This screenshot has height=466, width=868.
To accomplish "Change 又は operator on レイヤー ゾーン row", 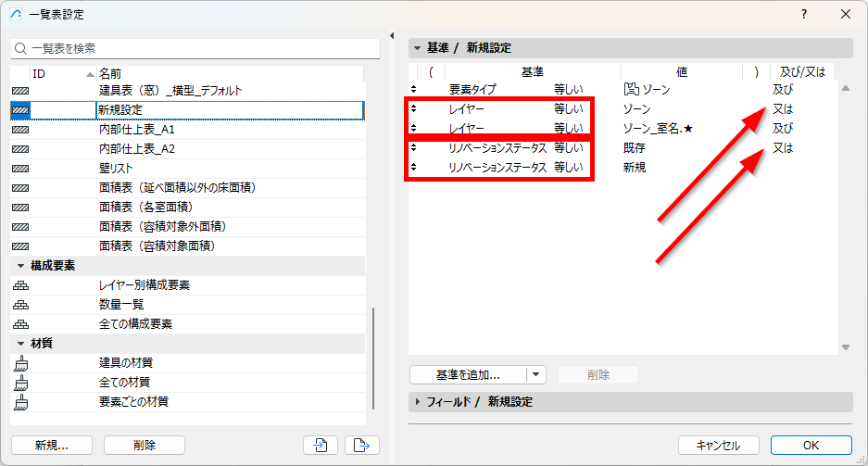I will point(783,109).
